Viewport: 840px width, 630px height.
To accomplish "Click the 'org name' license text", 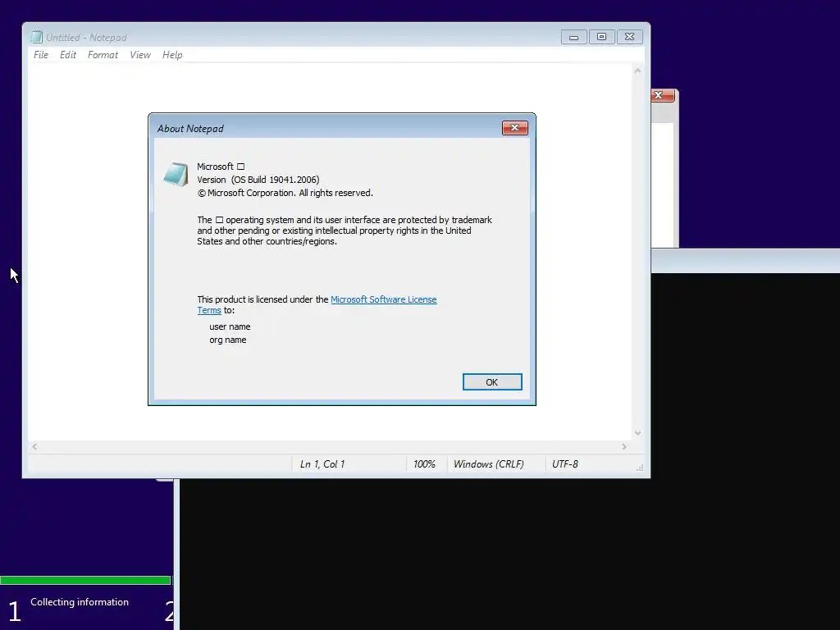I will click(x=228, y=340).
